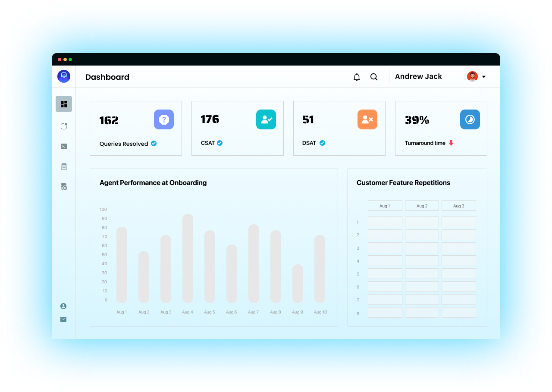Click the teal CSAT person-check icon
The height and width of the screenshot is (392, 552).
pyautogui.click(x=266, y=119)
